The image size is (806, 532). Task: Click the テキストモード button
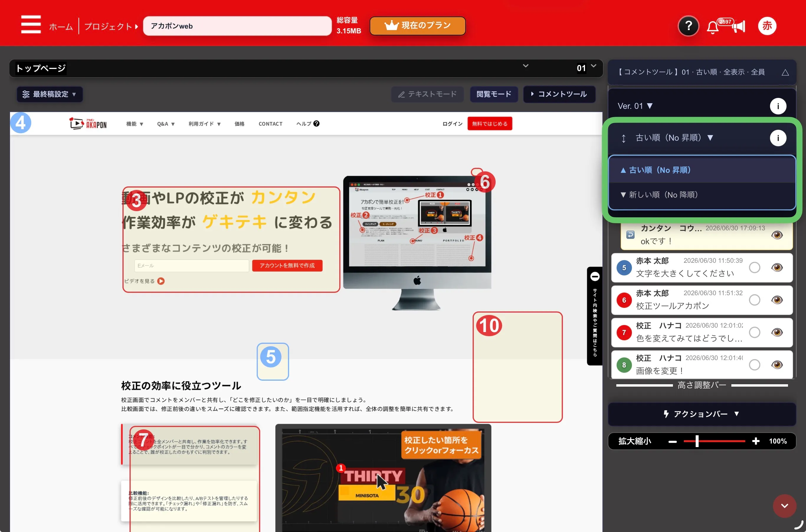coord(427,94)
